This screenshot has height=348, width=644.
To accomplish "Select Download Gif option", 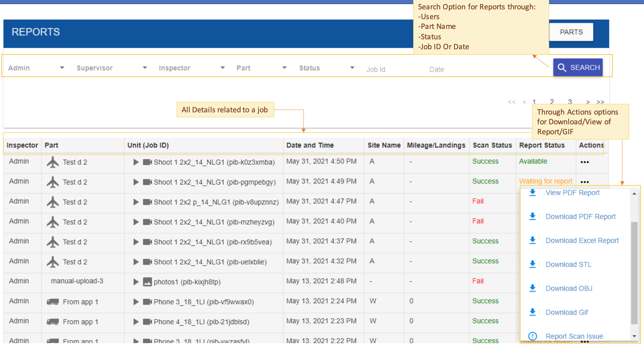I will [x=567, y=312].
